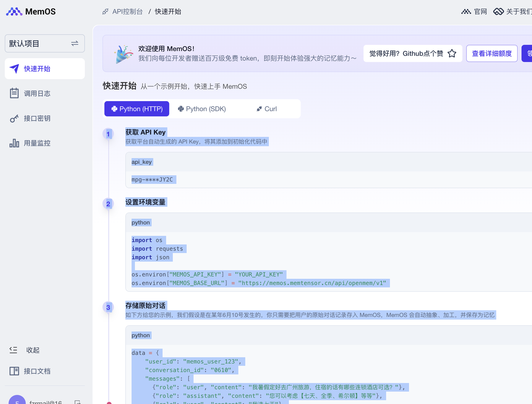Click 查看详细额度 button

(x=492, y=53)
